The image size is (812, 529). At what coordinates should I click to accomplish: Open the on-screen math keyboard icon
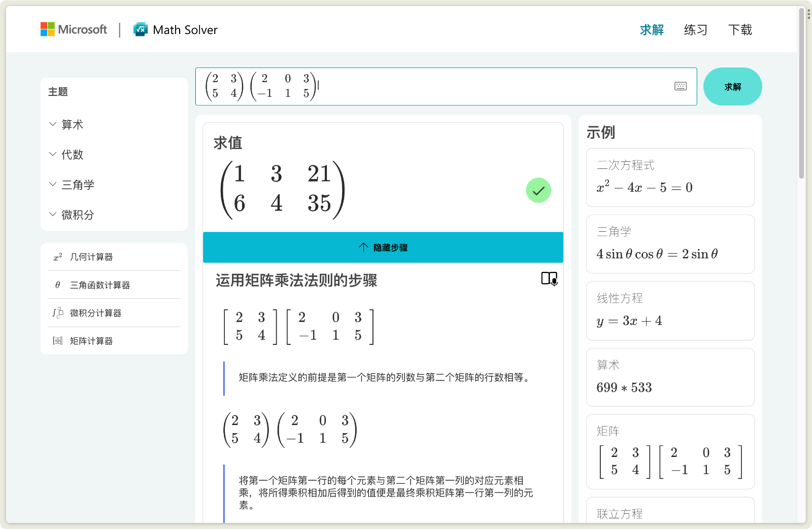tap(681, 86)
